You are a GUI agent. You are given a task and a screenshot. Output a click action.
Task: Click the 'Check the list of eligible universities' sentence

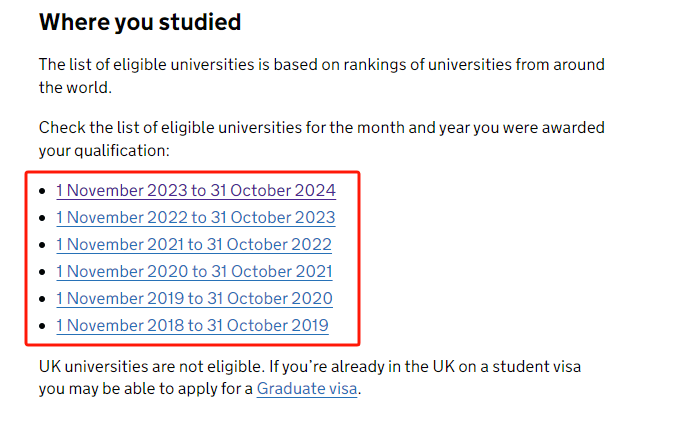(x=322, y=139)
